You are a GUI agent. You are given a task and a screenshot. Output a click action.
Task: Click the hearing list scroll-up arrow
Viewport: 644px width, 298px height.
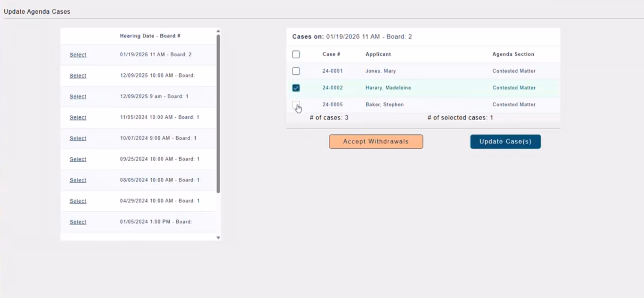218,31
